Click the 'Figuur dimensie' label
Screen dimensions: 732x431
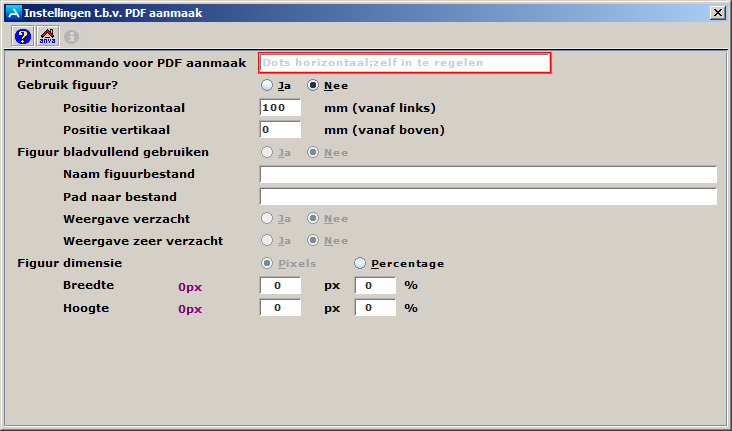pyautogui.click(x=70, y=263)
